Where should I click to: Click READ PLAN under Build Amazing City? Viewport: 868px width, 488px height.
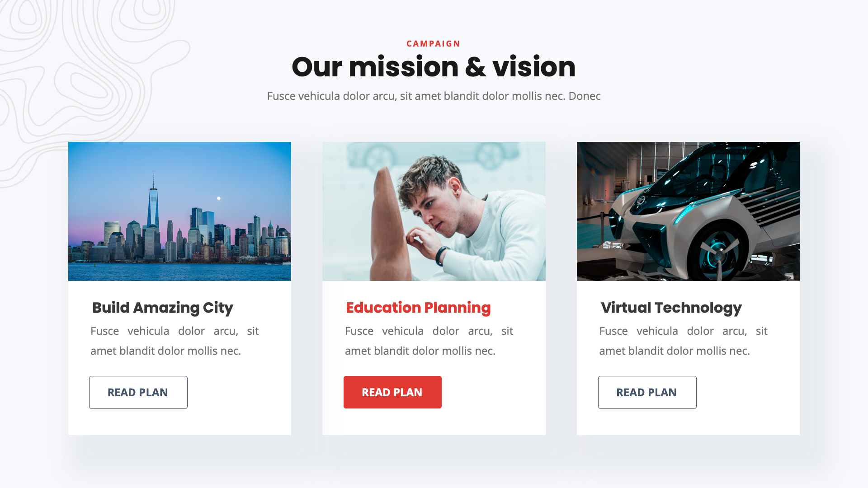click(x=138, y=392)
